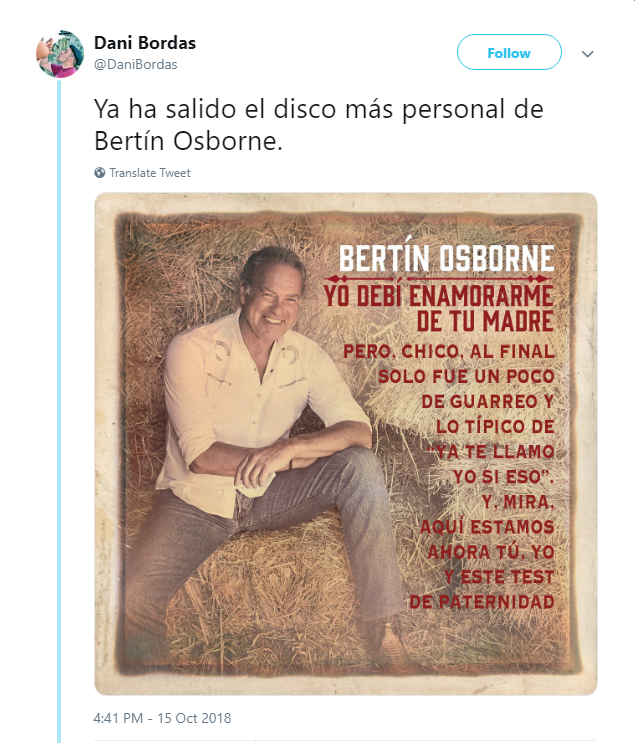This screenshot has width=635, height=743.
Task: Click the tweet text mentioning Bertín Osborne
Action: click(x=318, y=125)
